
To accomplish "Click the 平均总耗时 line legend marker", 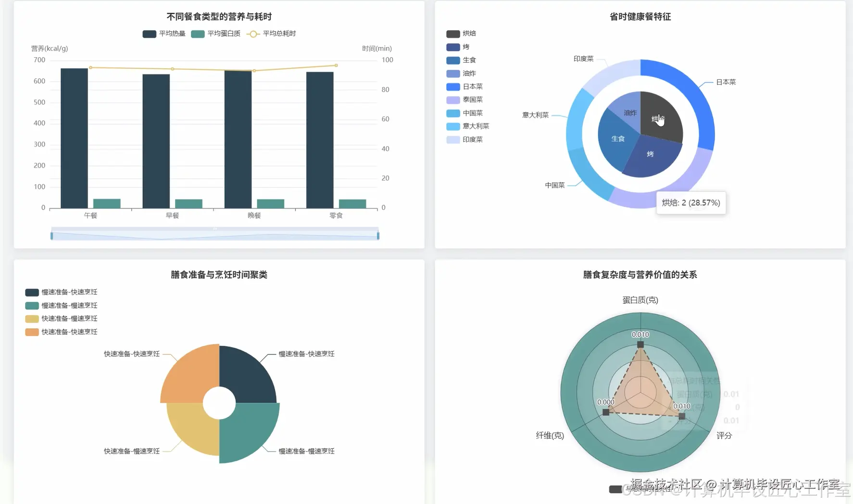I will click(253, 34).
